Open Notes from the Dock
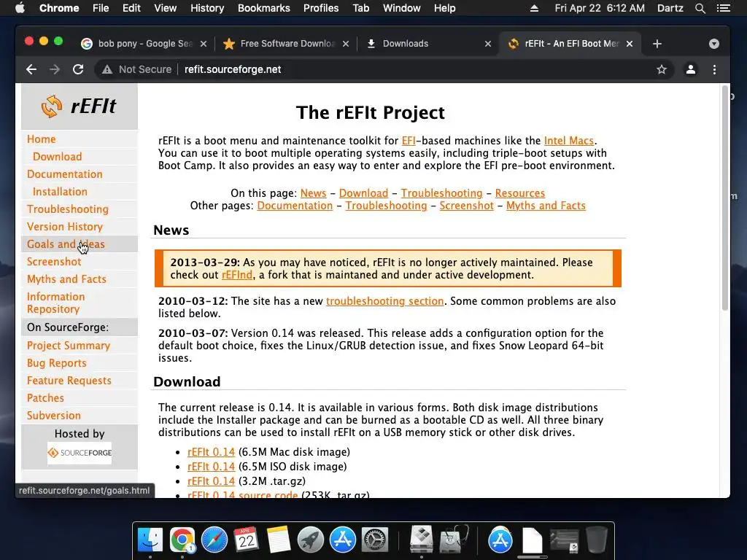The height and width of the screenshot is (560, 747). 278,540
